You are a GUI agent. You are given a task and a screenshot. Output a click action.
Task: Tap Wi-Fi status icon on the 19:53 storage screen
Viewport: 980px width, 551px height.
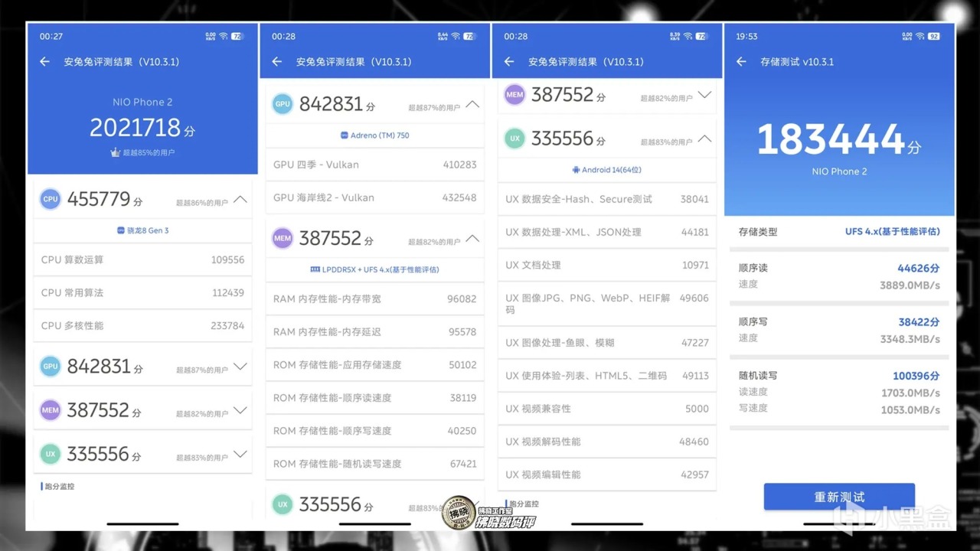919,36
